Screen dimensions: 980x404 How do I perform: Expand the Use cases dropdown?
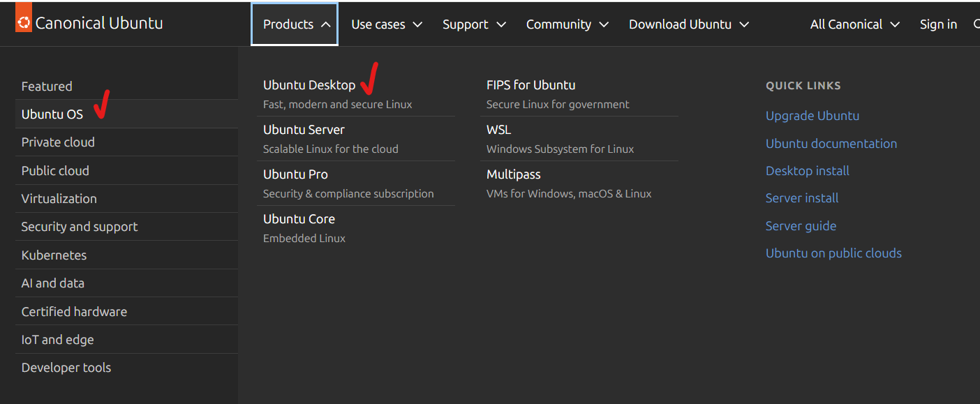(387, 24)
